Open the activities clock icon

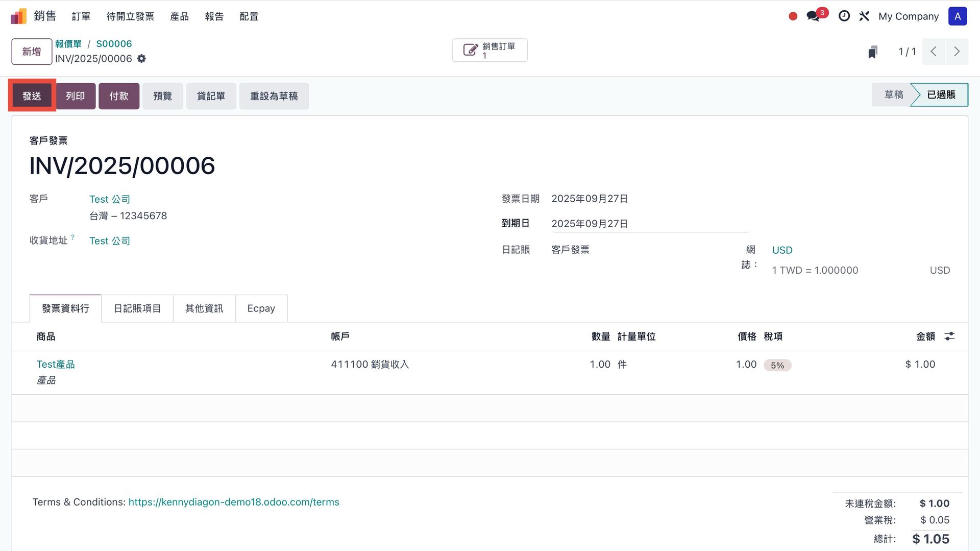point(844,16)
